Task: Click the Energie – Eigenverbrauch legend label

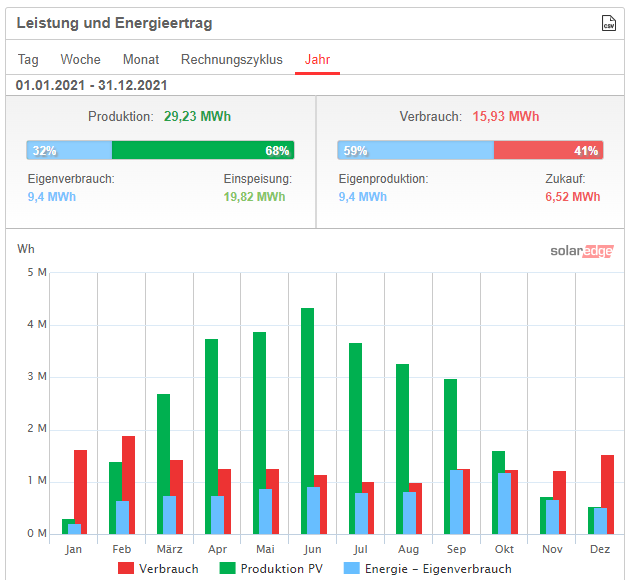Action: click(438, 569)
